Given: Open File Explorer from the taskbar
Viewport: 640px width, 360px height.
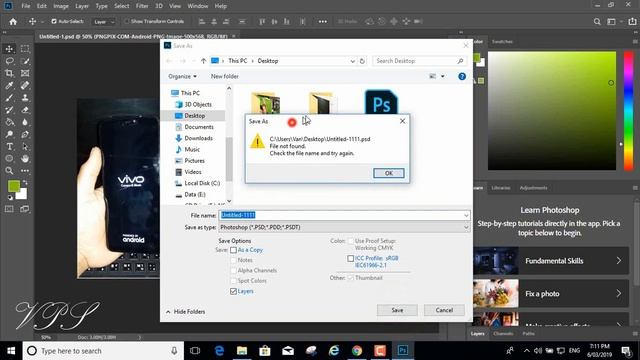Looking at the screenshot, I should pyautogui.click(x=242, y=351).
